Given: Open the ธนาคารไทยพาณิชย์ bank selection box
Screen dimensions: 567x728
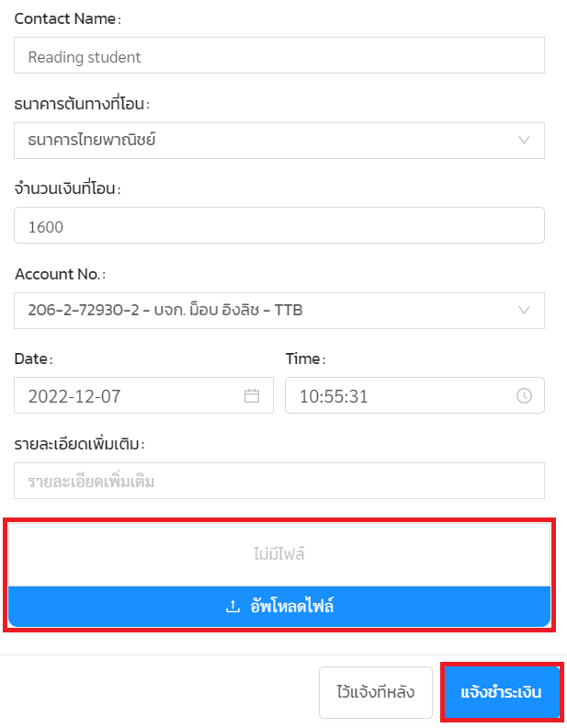Looking at the screenshot, I should point(279,141).
